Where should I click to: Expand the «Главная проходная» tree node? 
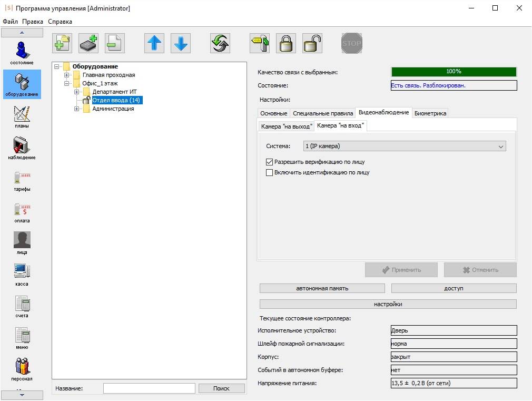tap(67, 75)
